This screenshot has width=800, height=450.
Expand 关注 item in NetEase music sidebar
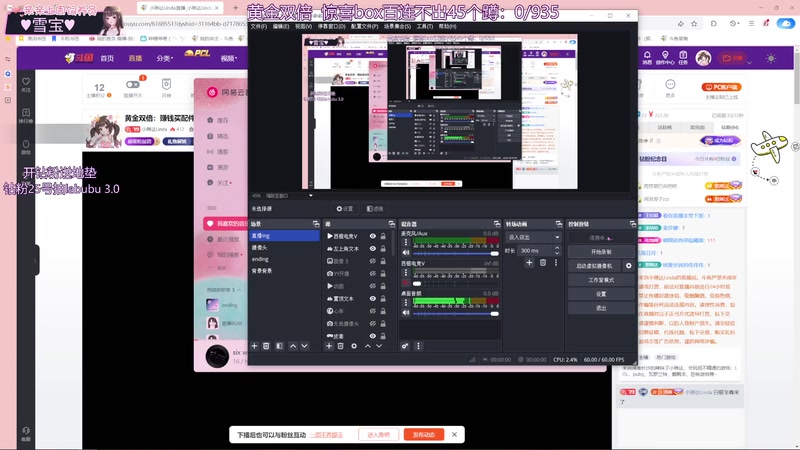click(x=223, y=183)
